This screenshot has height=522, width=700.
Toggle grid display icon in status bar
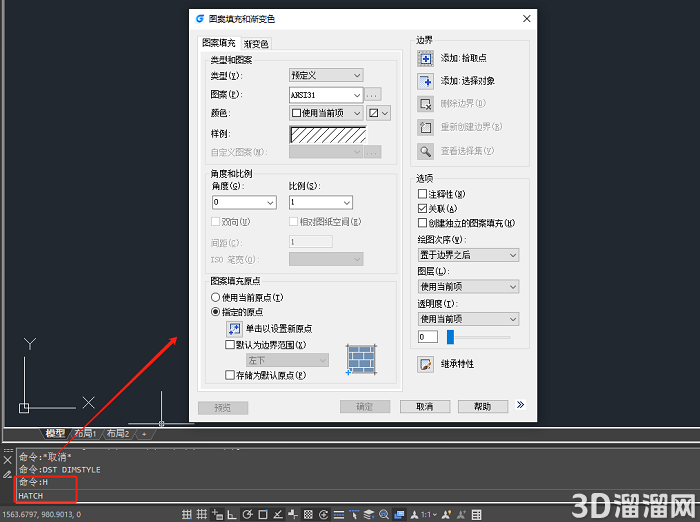point(202,514)
